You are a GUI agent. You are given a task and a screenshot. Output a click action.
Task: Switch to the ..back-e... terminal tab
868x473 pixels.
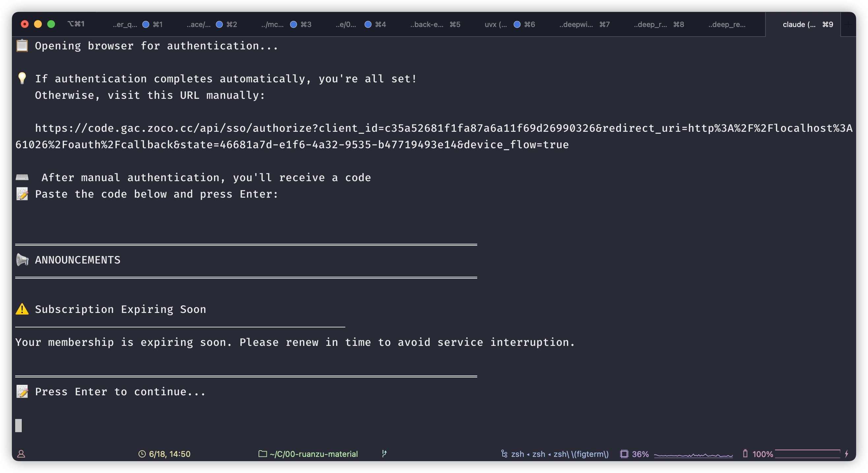click(x=427, y=24)
